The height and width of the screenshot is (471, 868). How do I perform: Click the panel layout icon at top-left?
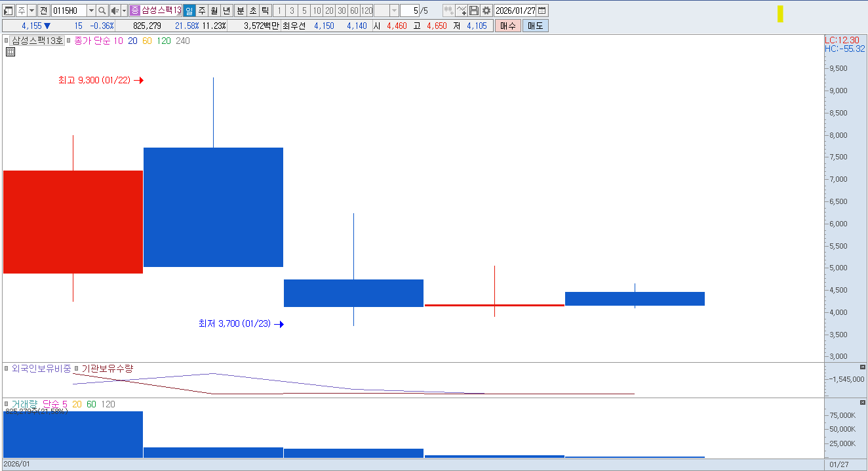point(9,10)
